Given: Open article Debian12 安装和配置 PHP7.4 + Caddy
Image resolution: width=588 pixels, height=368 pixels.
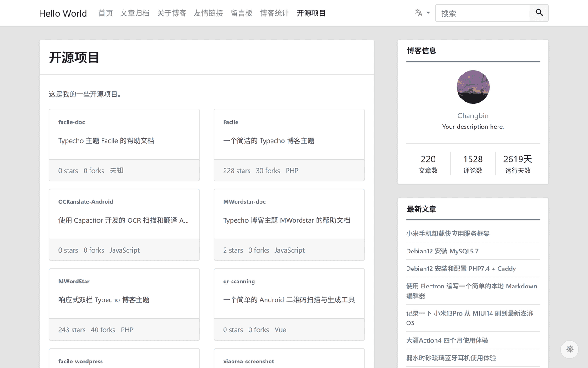Looking at the screenshot, I should (461, 268).
